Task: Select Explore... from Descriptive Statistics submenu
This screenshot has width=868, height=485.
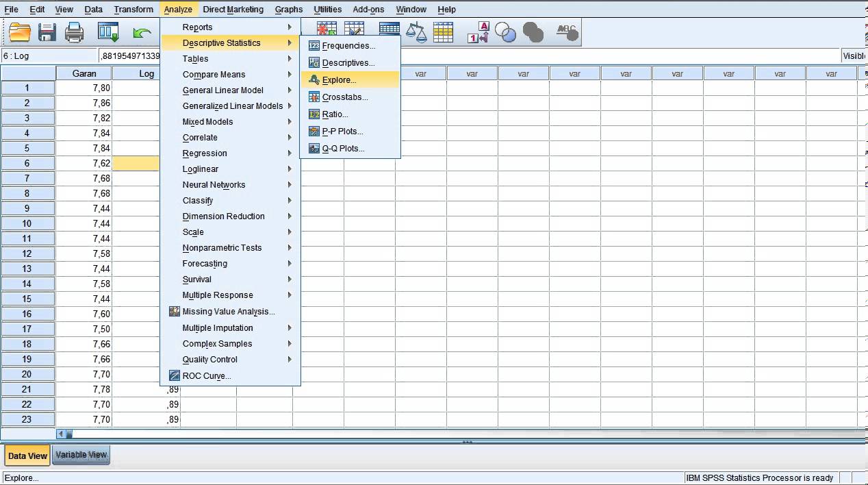Action: [350, 80]
